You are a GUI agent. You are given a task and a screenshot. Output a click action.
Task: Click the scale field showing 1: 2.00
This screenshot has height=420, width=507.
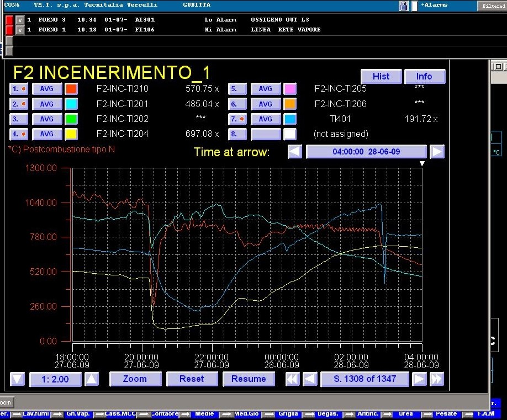click(55, 379)
